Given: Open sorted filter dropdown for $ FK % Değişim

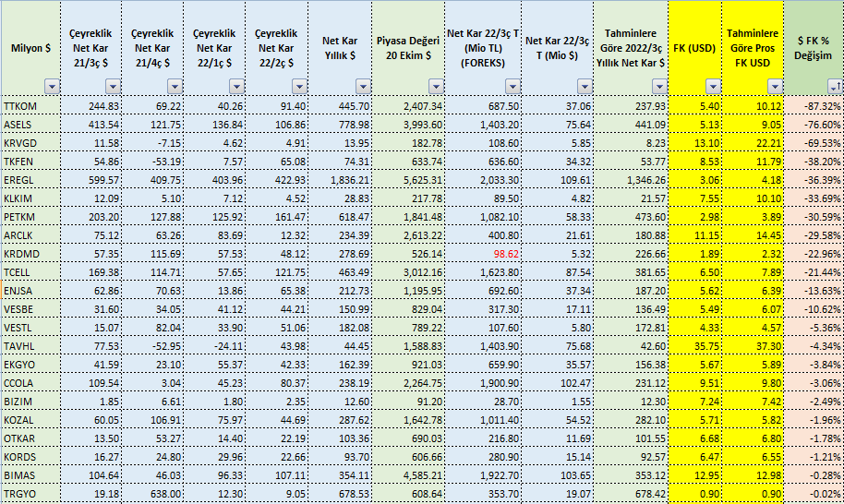Looking at the screenshot, I should (x=836, y=86).
